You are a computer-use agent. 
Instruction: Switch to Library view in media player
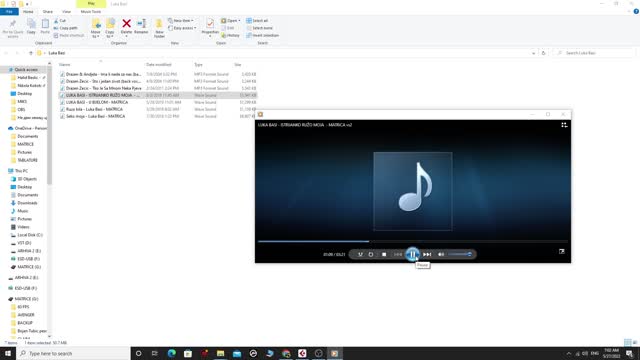(x=564, y=125)
